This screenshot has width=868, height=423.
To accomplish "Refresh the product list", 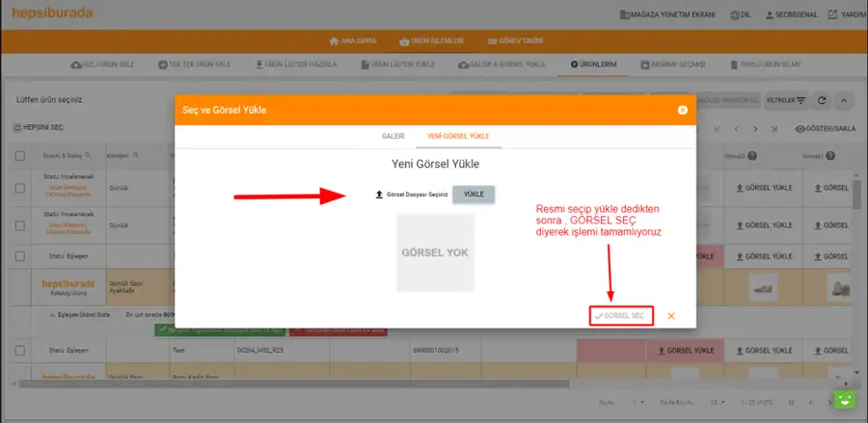I will coord(822,100).
